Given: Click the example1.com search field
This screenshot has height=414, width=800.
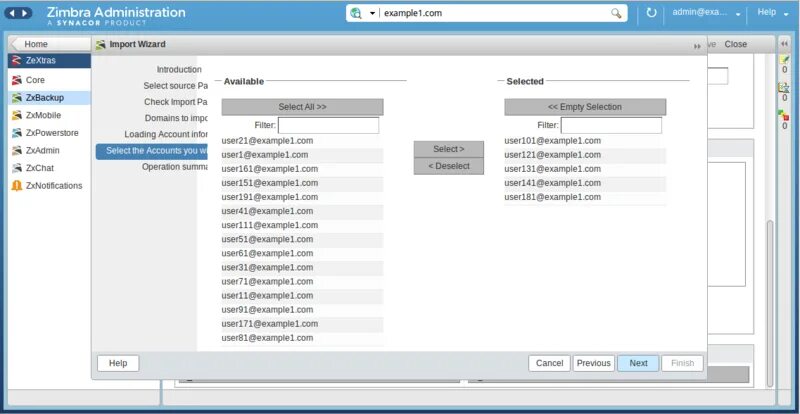Looking at the screenshot, I should 495,13.
